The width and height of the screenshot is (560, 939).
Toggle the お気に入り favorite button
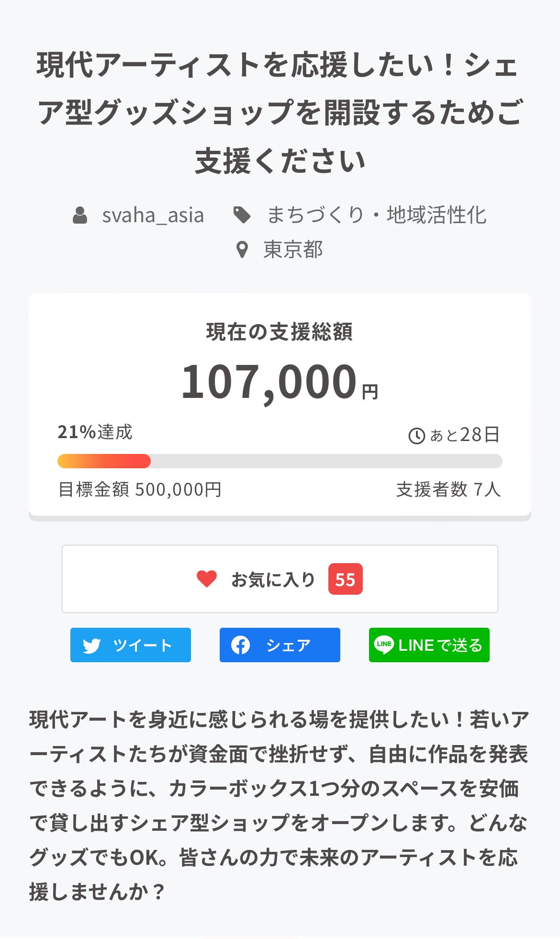click(x=280, y=579)
